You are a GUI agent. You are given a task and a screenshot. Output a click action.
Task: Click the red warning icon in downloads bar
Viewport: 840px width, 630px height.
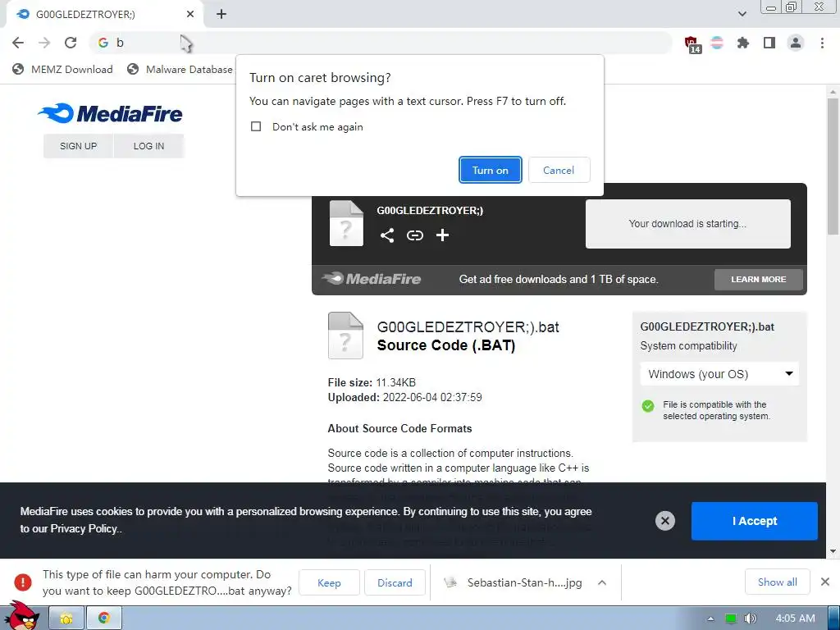click(22, 582)
